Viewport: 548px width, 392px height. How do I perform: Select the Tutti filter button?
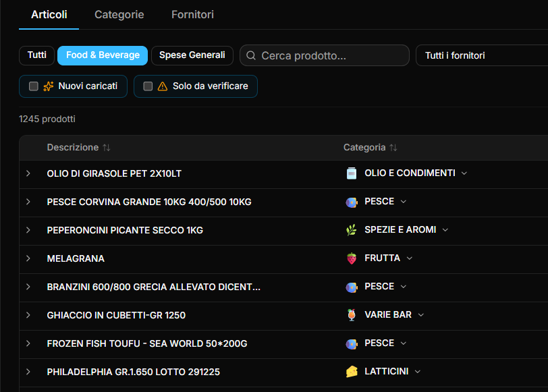(36, 55)
